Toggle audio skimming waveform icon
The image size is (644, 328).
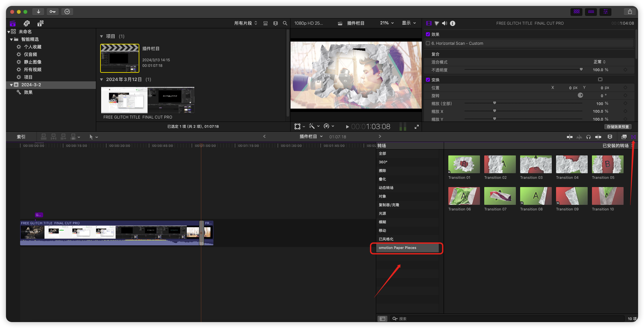pos(579,137)
